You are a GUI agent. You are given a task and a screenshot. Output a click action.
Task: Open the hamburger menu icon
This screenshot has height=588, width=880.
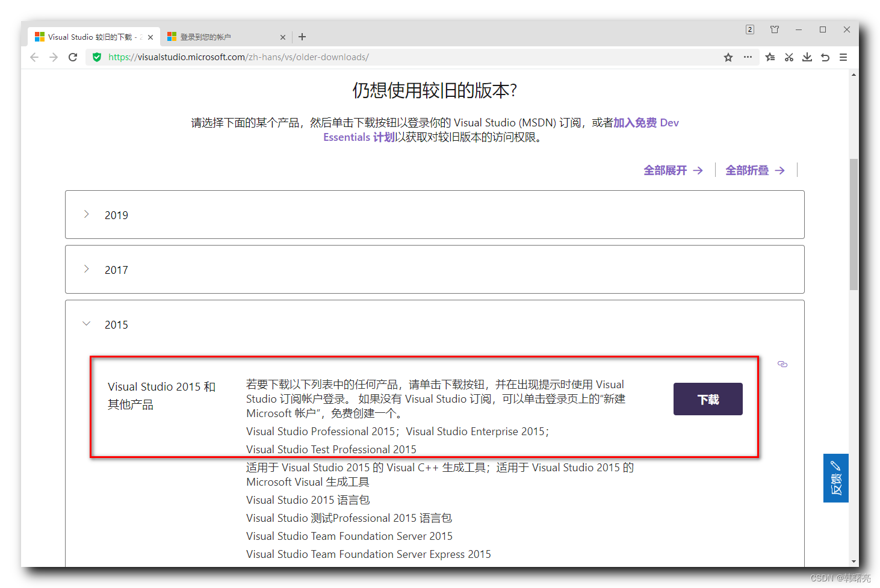click(843, 57)
